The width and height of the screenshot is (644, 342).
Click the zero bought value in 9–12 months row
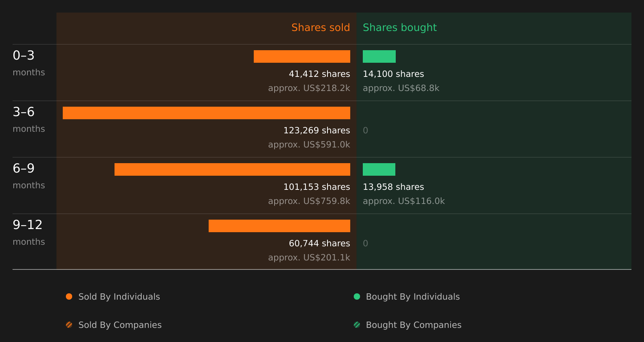click(x=366, y=244)
